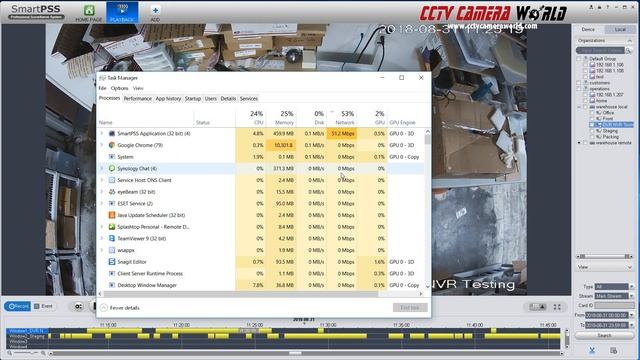Zoom in the timeline magnifier icon
This screenshot has height=360, width=640.
(43, 353)
